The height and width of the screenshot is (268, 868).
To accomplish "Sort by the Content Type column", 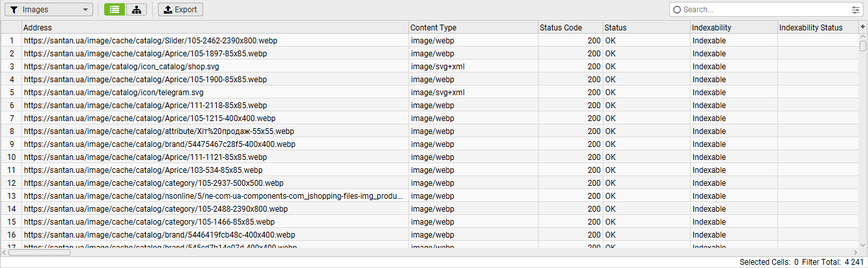I will pyautogui.click(x=473, y=28).
